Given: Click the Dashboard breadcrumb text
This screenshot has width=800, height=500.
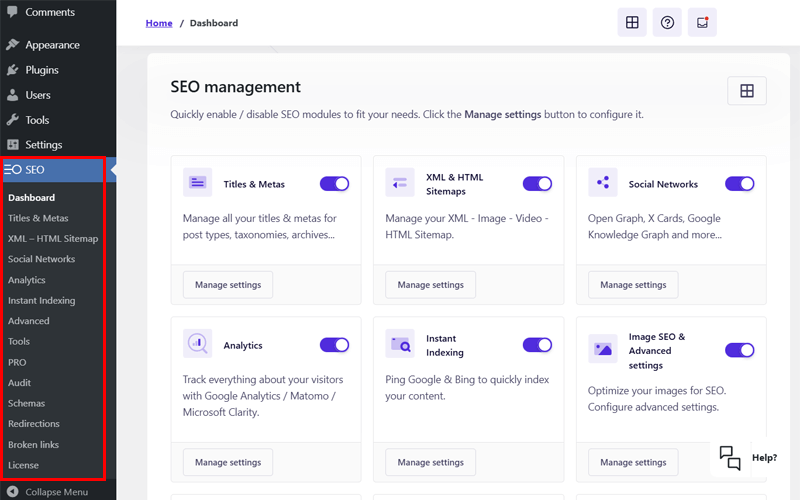Looking at the screenshot, I should point(214,23).
